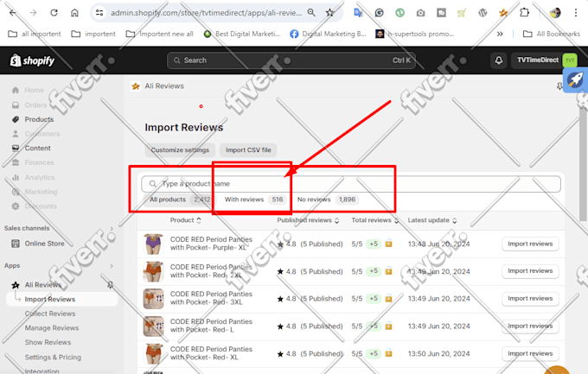588x374 pixels.
Task: Click lock icon on Red 3XL row
Action: tap(388, 299)
